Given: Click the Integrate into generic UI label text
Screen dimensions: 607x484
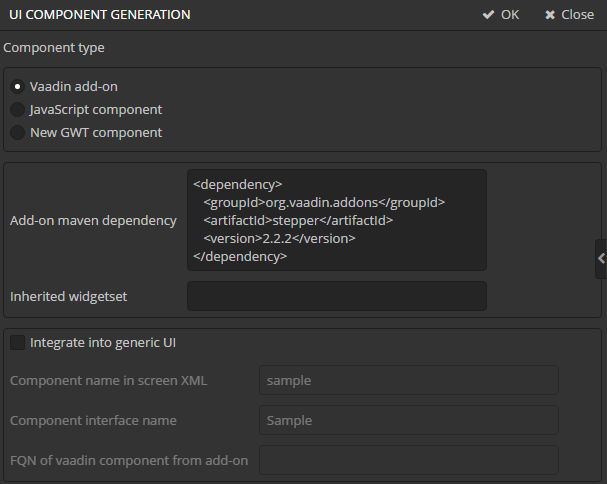Looking at the screenshot, I should coord(103,343).
